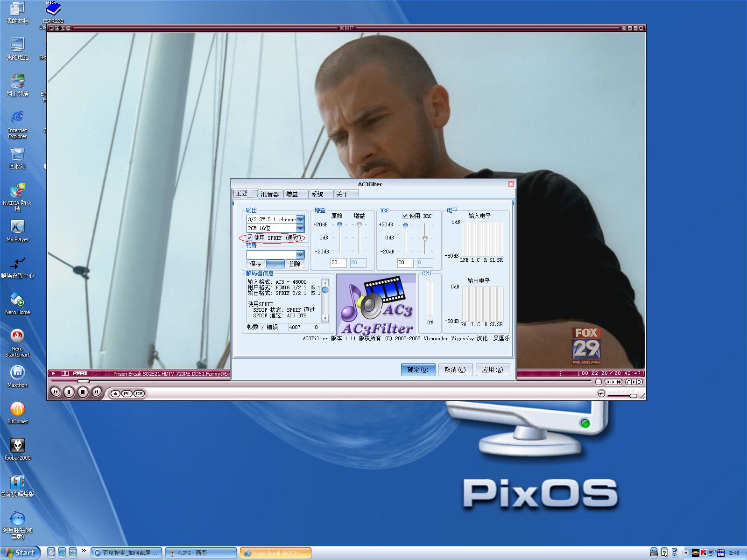Viewport: 747px width, 560px height.
Task: Click 应用(A) button
Action: 493,370
